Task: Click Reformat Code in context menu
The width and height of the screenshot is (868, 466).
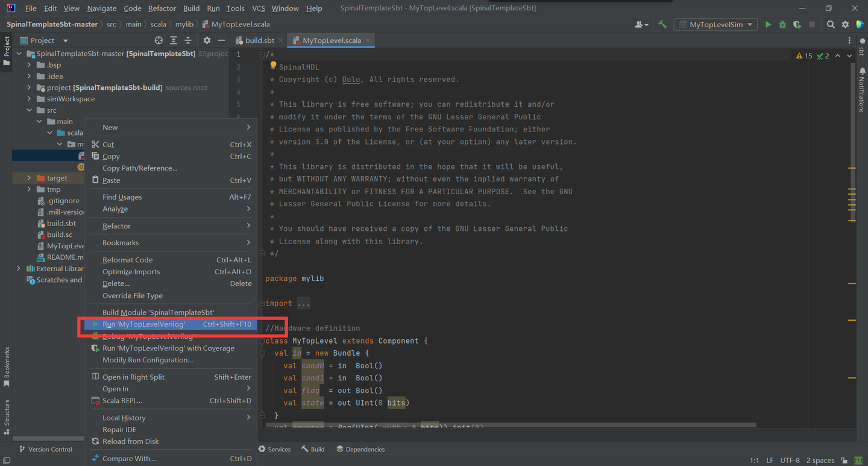Action: coord(171,260)
